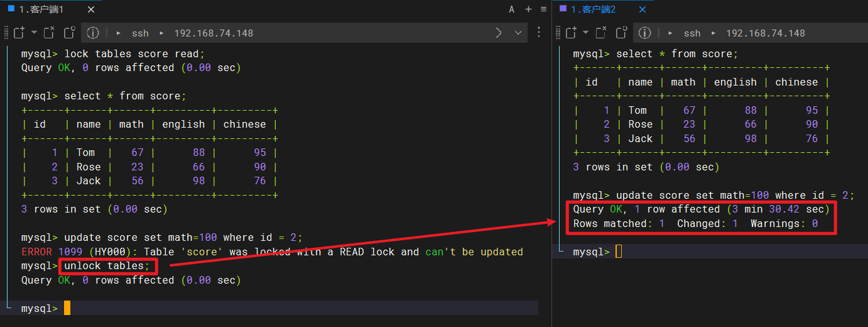Click 'Tom' cell in 客户端1 table

tap(85, 153)
